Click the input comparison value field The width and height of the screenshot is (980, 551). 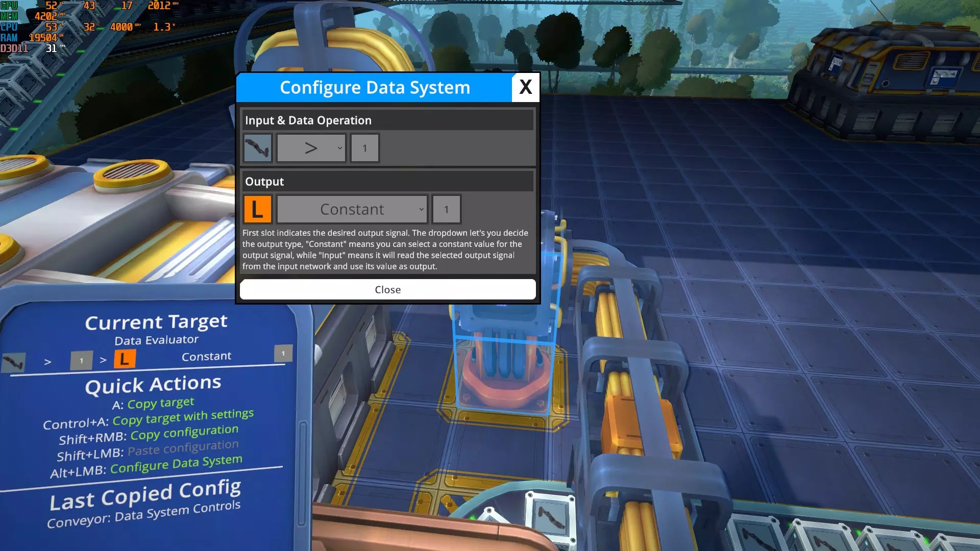point(364,148)
